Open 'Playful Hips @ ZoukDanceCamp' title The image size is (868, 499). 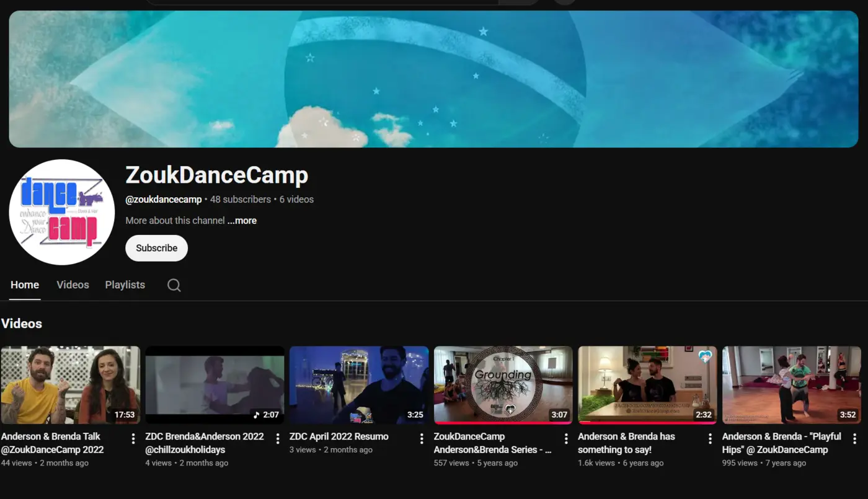(x=782, y=443)
